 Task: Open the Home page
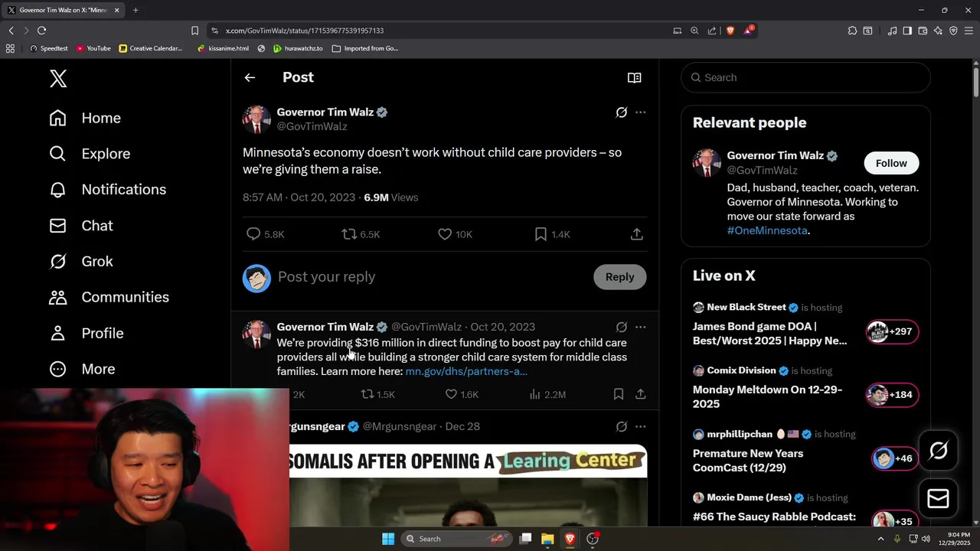[85, 118]
